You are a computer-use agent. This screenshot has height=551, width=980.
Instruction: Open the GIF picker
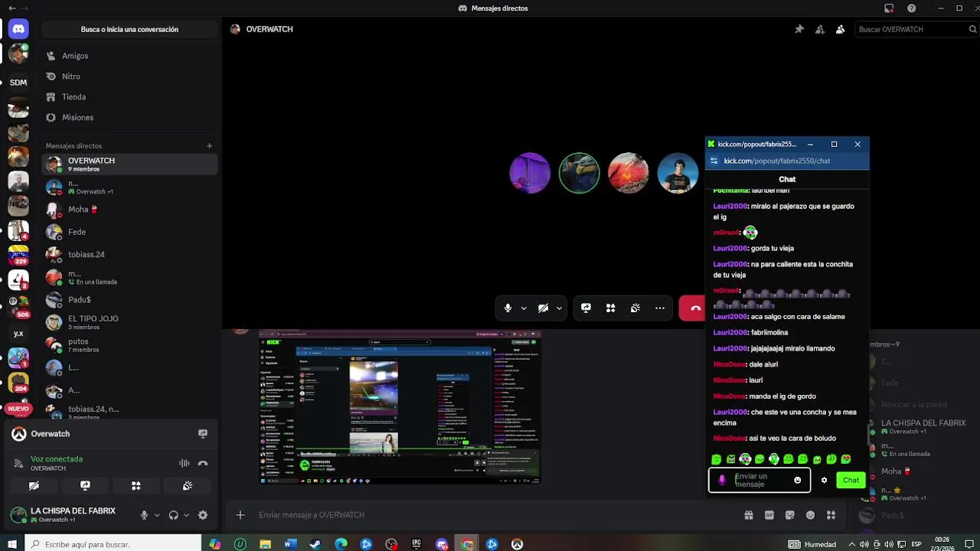769,515
